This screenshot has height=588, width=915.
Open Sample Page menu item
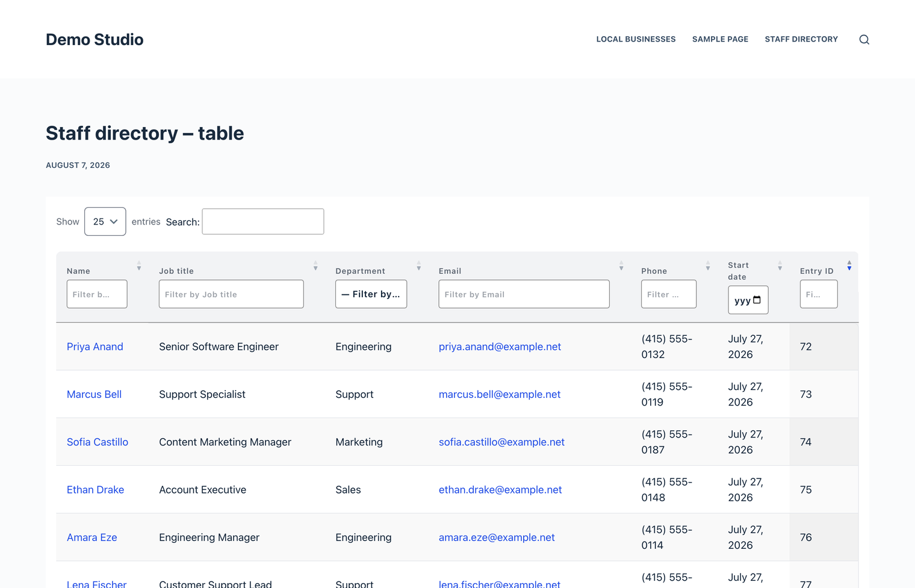point(720,39)
